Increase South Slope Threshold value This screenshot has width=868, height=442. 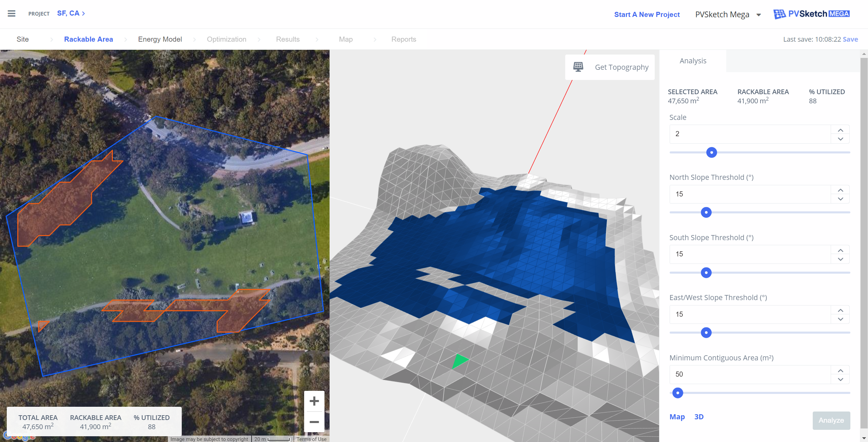840,250
